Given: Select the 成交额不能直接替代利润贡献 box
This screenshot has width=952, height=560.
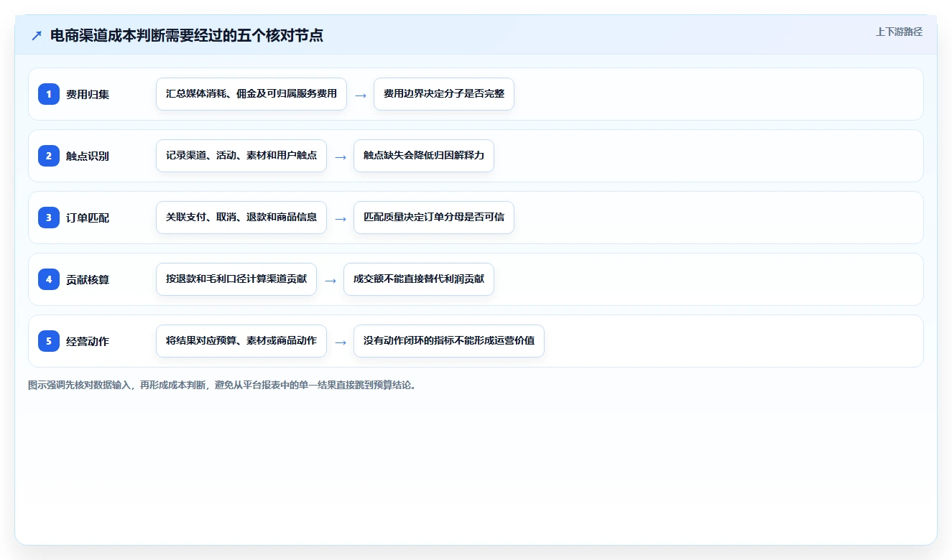Looking at the screenshot, I should [419, 279].
